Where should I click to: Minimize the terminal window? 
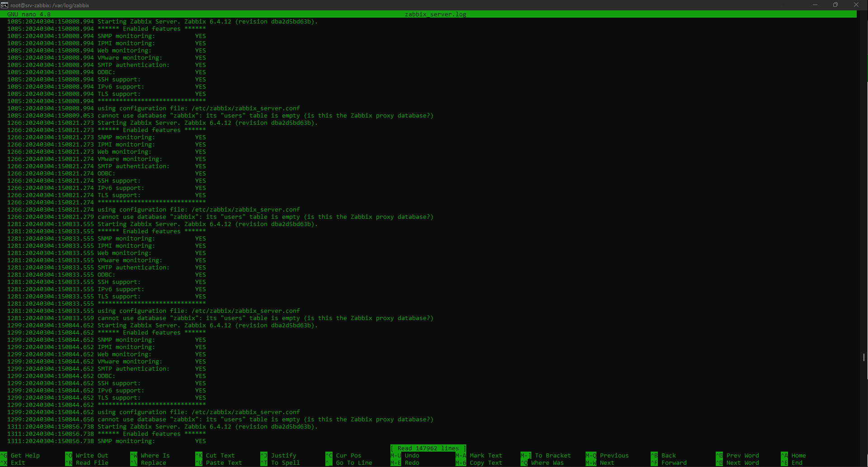point(815,5)
